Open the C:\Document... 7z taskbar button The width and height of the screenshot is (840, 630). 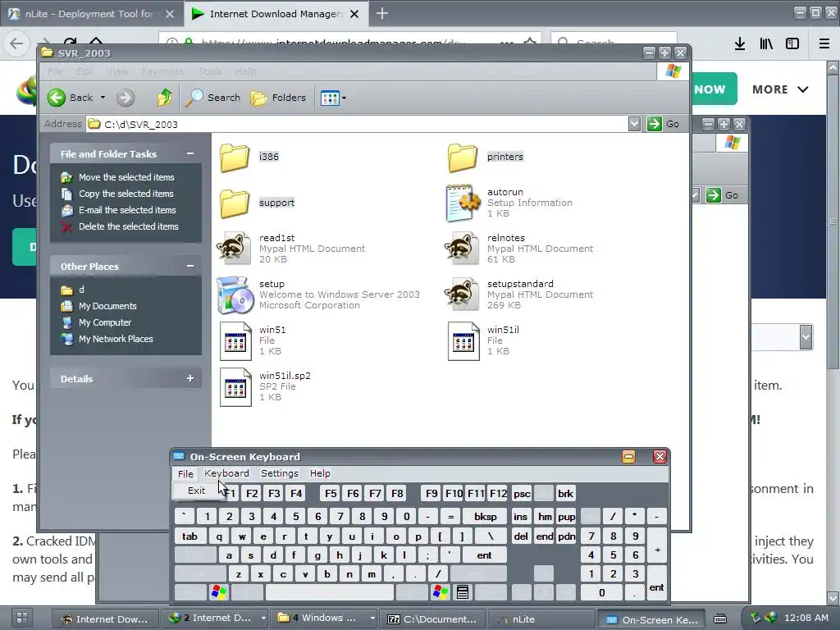(x=432, y=619)
